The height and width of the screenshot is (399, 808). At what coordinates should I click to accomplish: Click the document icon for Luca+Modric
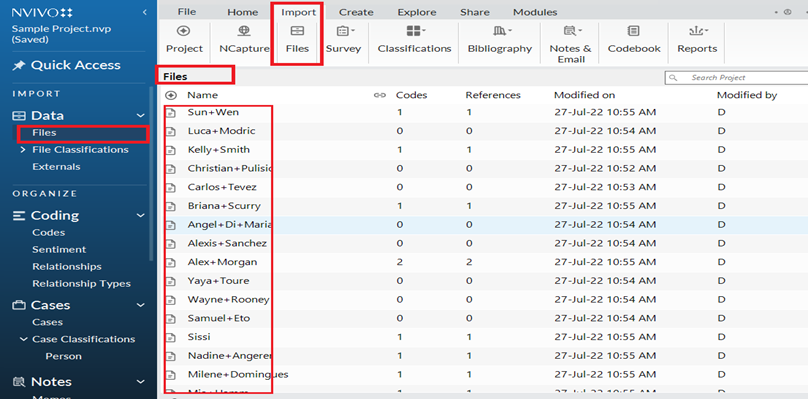click(x=171, y=131)
